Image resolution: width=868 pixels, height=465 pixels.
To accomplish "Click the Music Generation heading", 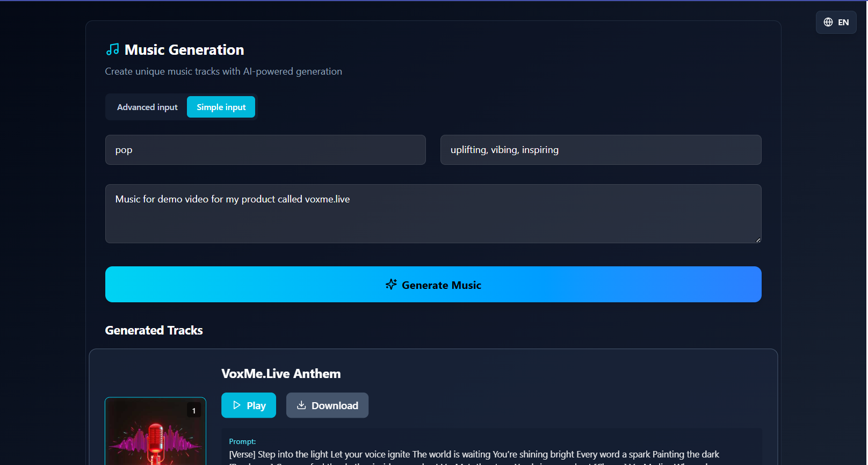I will point(184,50).
